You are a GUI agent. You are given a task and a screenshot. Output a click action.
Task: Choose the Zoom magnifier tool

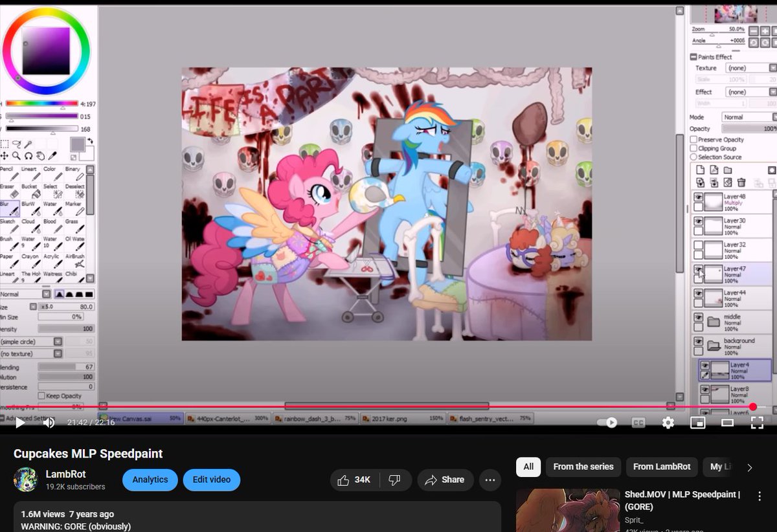pyautogui.click(x=17, y=156)
